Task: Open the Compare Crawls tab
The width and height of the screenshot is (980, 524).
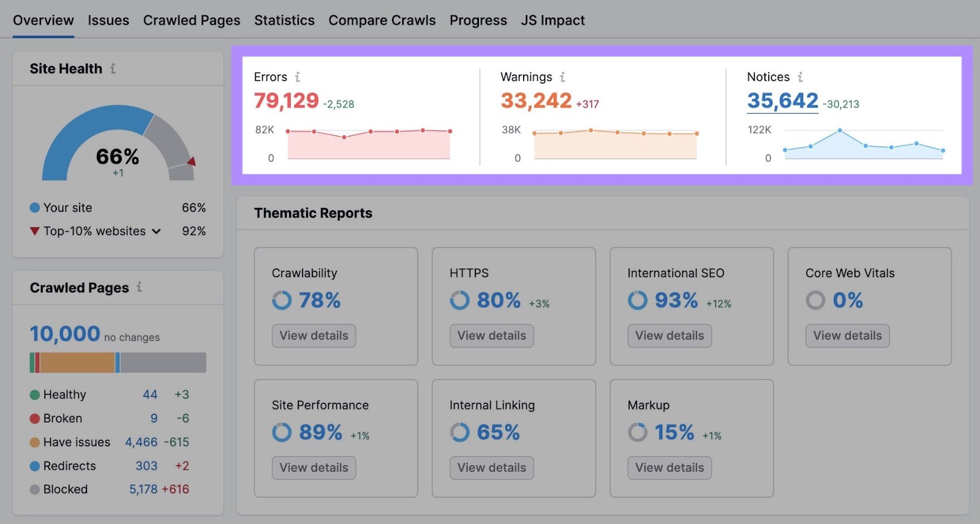Action: tap(382, 20)
